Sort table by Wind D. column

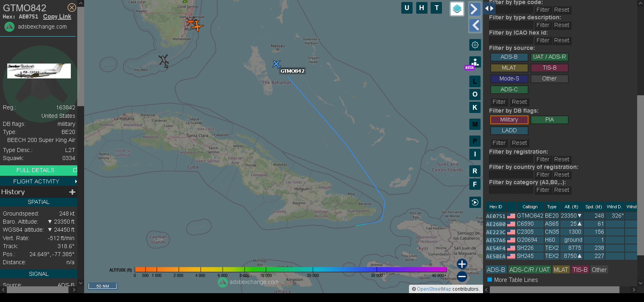[x=615, y=207]
